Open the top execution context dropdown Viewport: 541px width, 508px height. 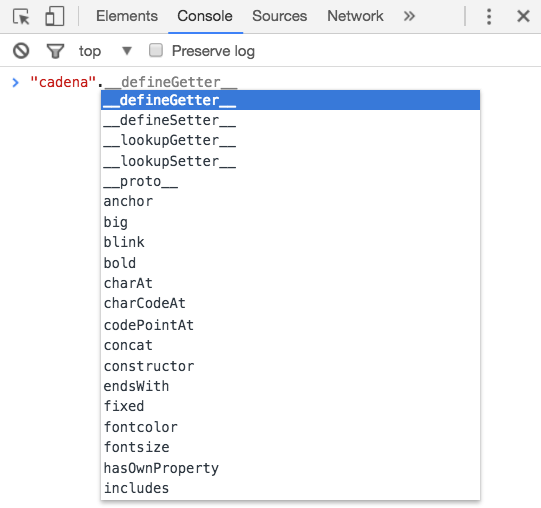(105, 51)
